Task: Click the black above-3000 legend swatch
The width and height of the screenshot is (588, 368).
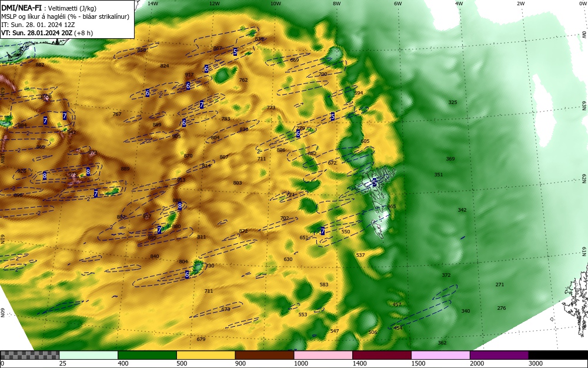Action: pos(558,355)
